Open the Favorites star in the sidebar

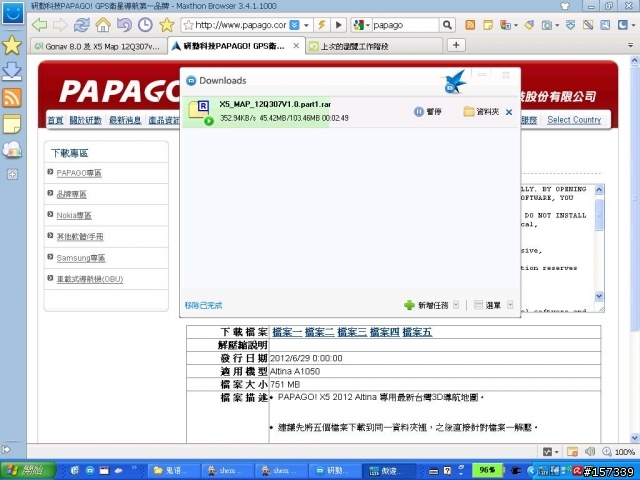[x=12, y=45]
